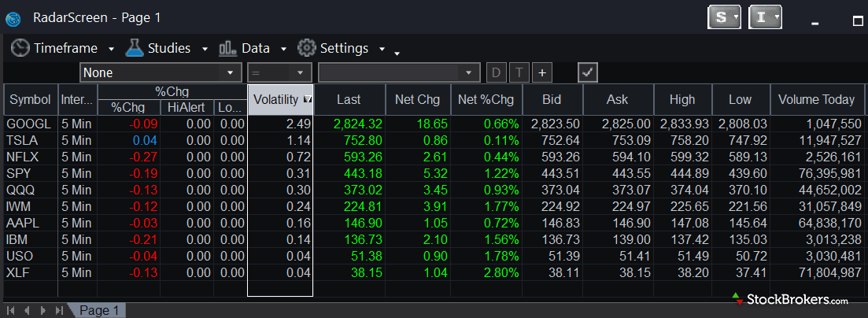
Task: Toggle the D button in filter bar
Action: pyautogui.click(x=496, y=72)
